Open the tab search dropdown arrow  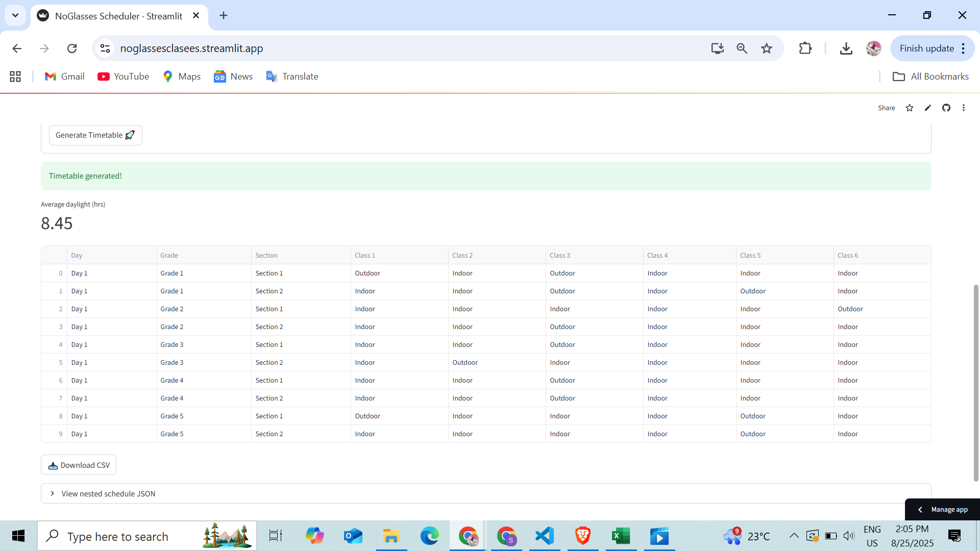click(15, 15)
